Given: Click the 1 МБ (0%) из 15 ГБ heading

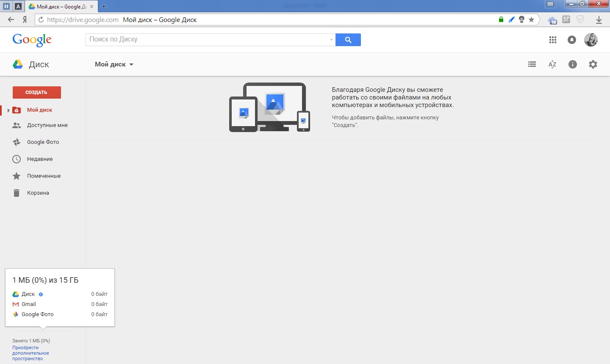Looking at the screenshot, I should click(x=46, y=280).
